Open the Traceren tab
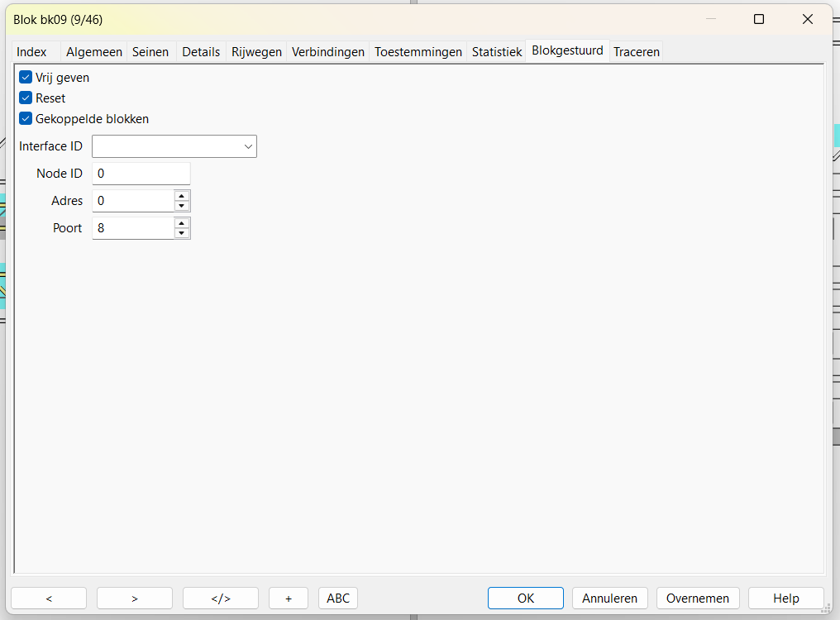This screenshot has height=620, width=840. (636, 52)
